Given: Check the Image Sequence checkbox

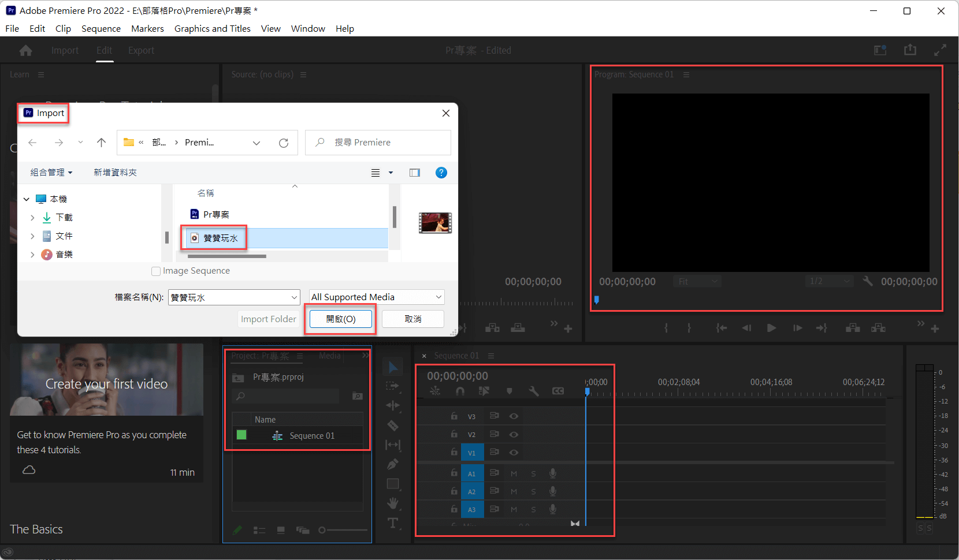Looking at the screenshot, I should pyautogui.click(x=155, y=271).
